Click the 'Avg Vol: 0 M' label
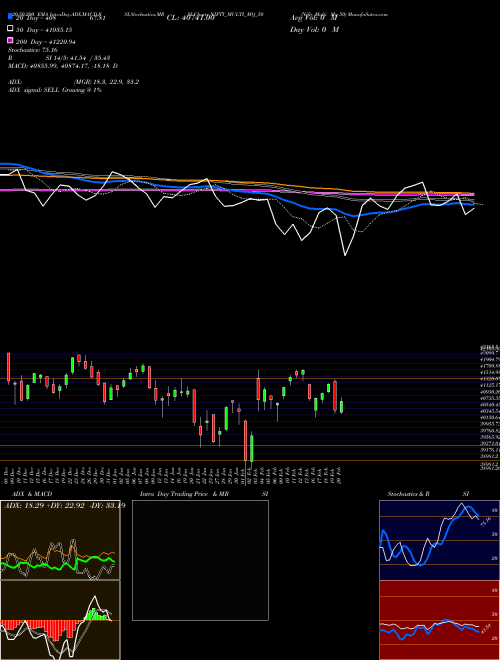Screen dimensions: 500x660 (x=314, y=18)
